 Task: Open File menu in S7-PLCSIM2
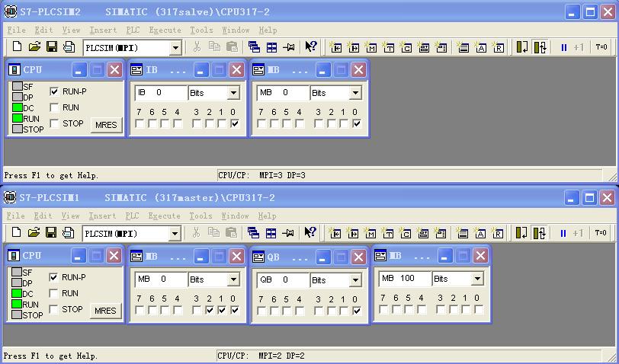point(16,30)
